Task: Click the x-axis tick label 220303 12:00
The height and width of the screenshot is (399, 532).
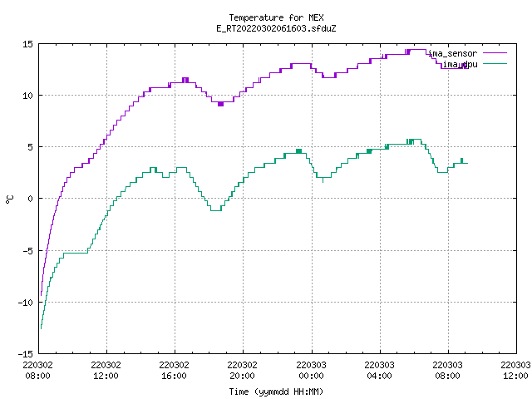Action: tap(515, 371)
